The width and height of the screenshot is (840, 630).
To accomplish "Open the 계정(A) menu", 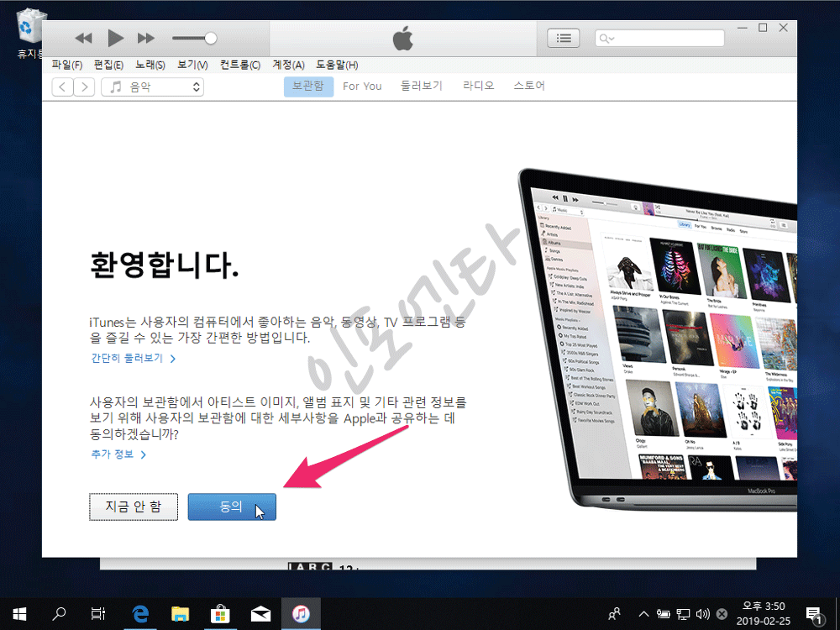I will pyautogui.click(x=288, y=65).
